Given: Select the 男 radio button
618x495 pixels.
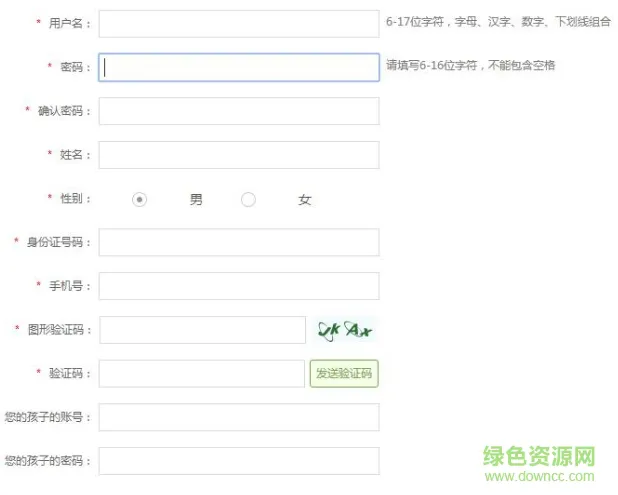Looking at the screenshot, I should click(139, 199).
